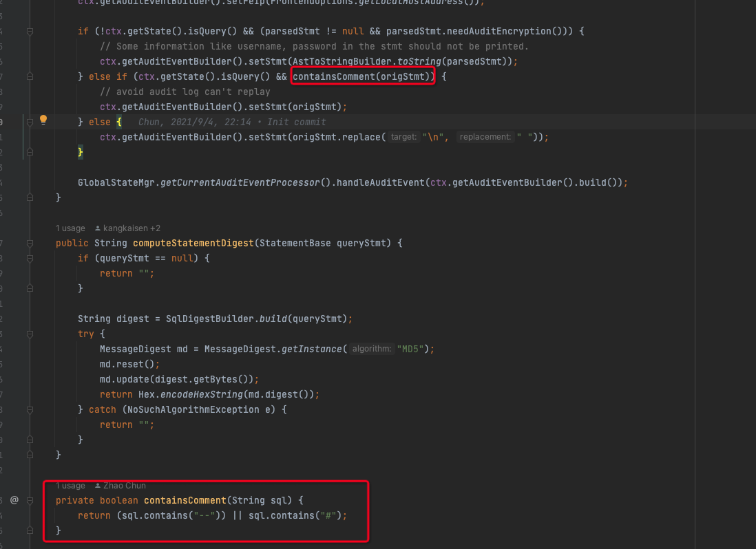
Task: Click 'NoSuchAlgorithmException' in catch clause
Action: coord(193,410)
